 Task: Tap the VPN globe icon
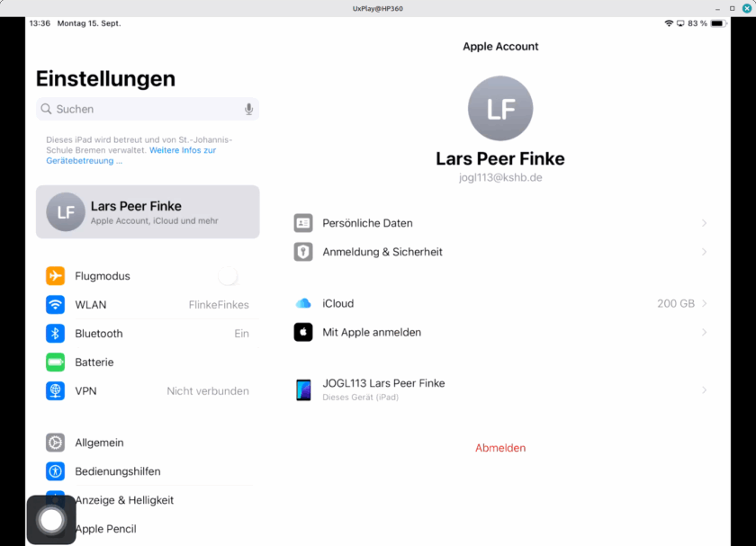pos(56,390)
